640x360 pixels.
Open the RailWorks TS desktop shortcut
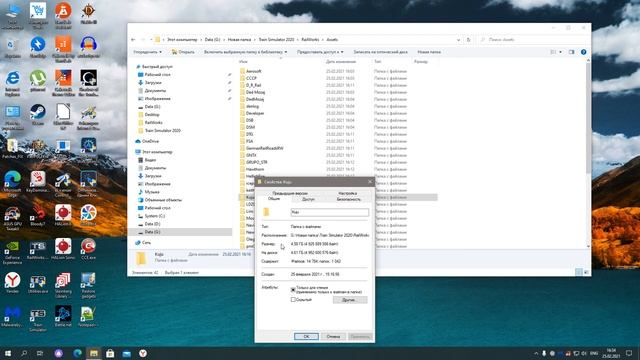click(38, 250)
